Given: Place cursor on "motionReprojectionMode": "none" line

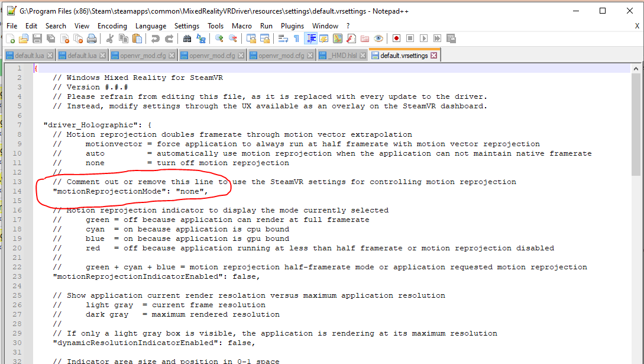Looking at the screenshot, I should (x=131, y=191).
